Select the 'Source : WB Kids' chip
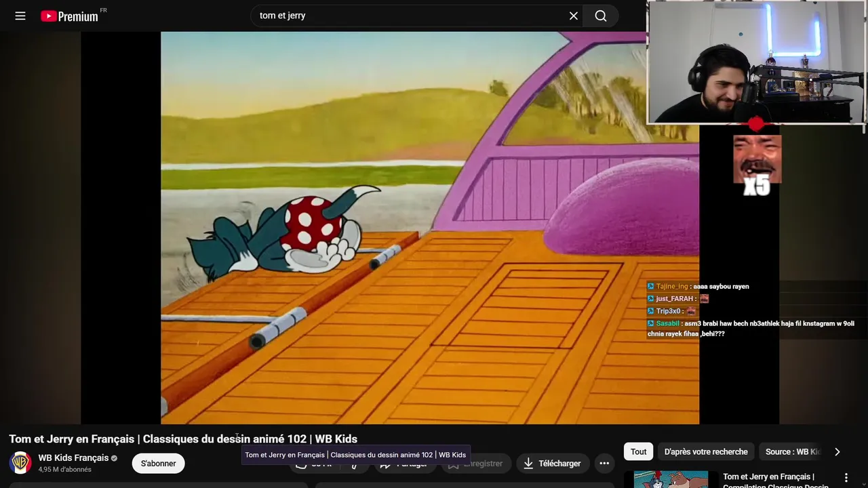The image size is (868, 488). tap(792, 451)
